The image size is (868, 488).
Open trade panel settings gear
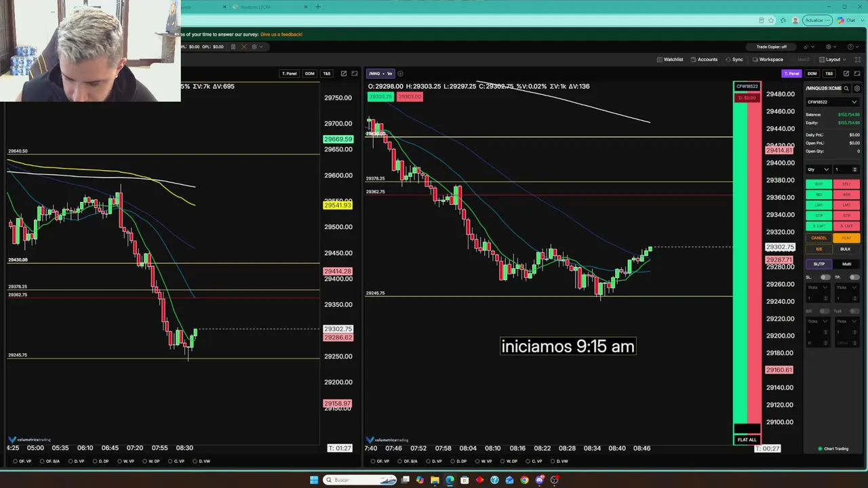click(x=857, y=88)
